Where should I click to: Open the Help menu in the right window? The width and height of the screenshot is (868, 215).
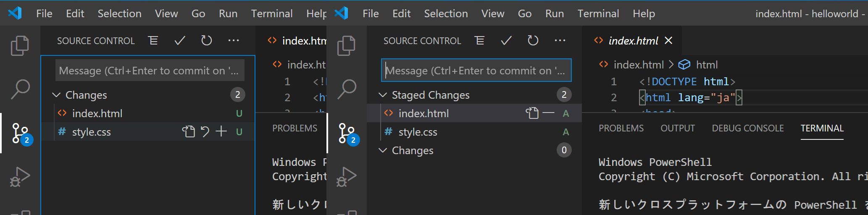644,14
